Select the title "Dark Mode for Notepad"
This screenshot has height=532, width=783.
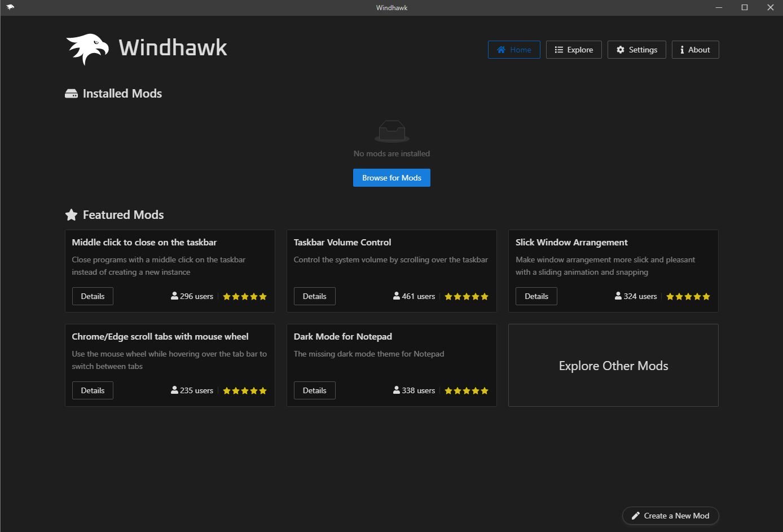(x=343, y=337)
